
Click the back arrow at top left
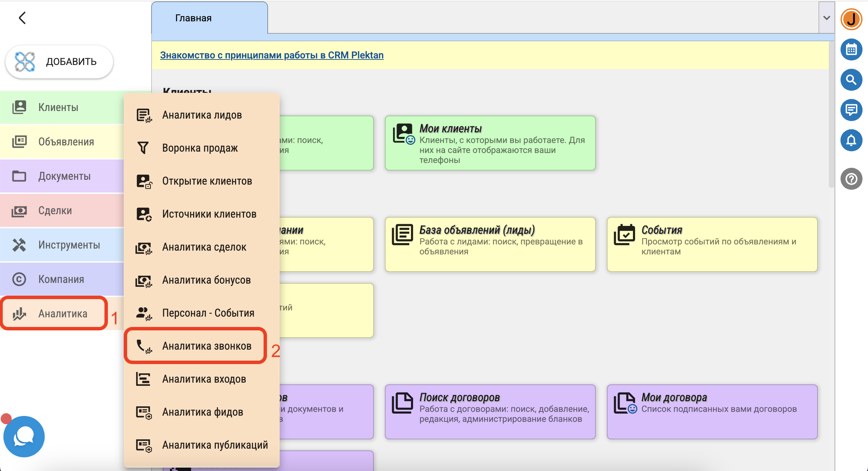(22, 18)
